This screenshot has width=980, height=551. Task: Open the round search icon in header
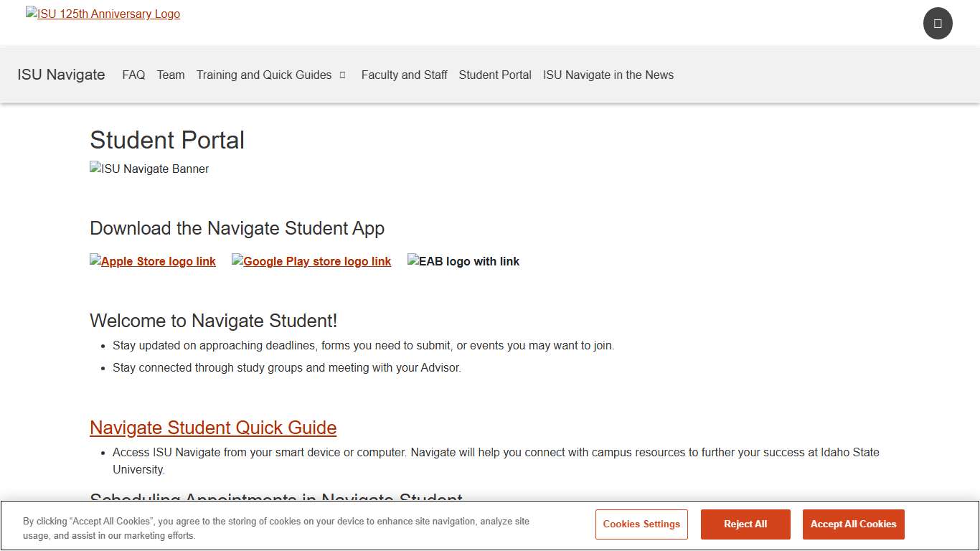pos(937,23)
